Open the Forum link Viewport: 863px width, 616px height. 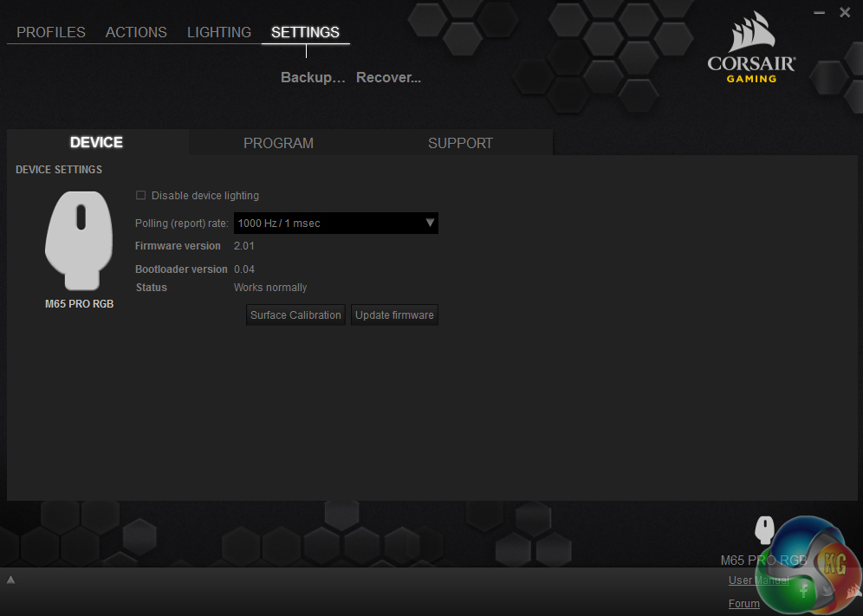743,604
